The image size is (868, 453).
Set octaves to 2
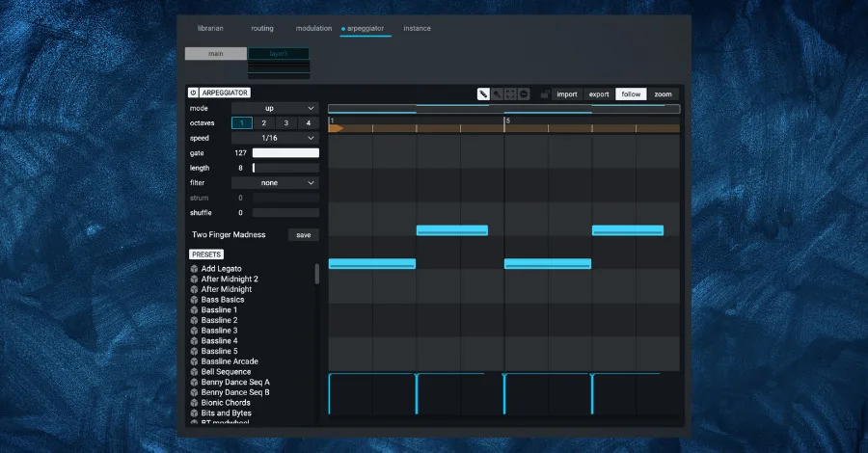264,122
